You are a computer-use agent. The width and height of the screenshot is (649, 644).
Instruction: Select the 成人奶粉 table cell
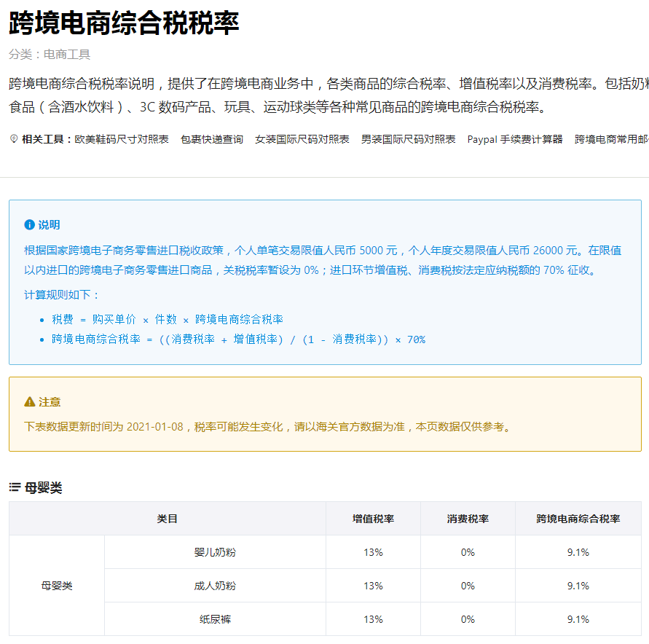[x=215, y=586]
